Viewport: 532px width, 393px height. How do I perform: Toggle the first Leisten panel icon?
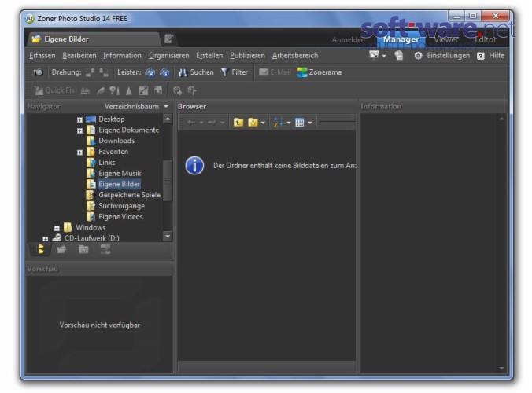[x=150, y=72]
